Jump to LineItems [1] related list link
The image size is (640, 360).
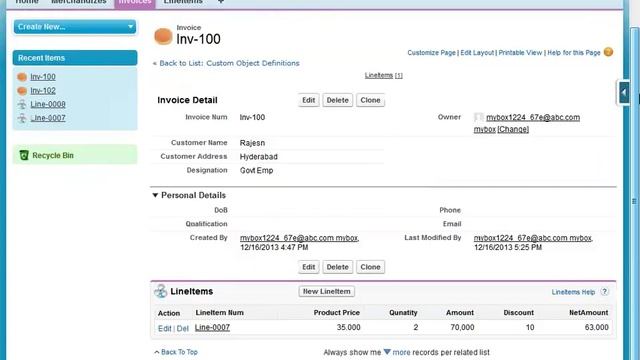coord(384,76)
